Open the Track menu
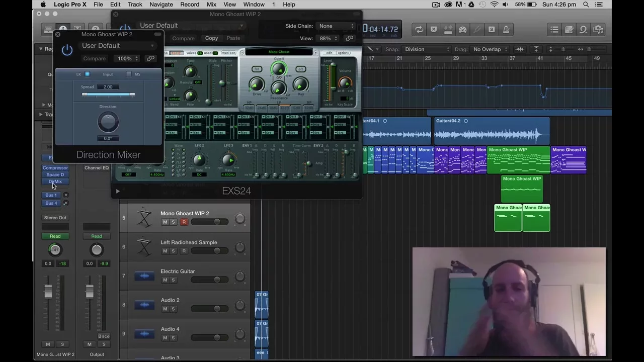Screen dimensions: 644x362 click(135, 5)
